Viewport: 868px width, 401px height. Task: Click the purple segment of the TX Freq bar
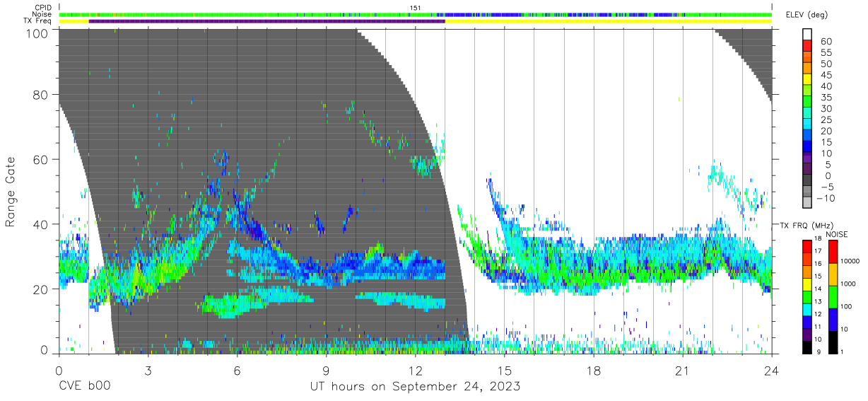coord(266,21)
